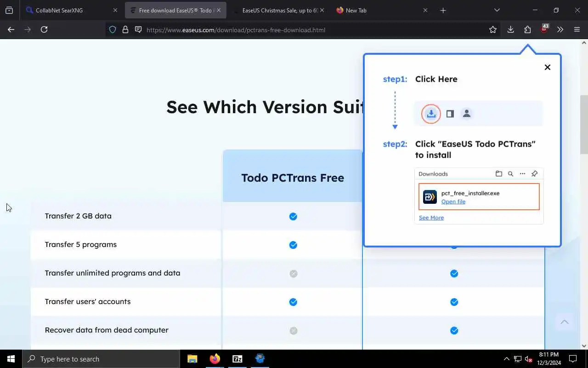Click extension icon with 43 badge

[544, 29]
